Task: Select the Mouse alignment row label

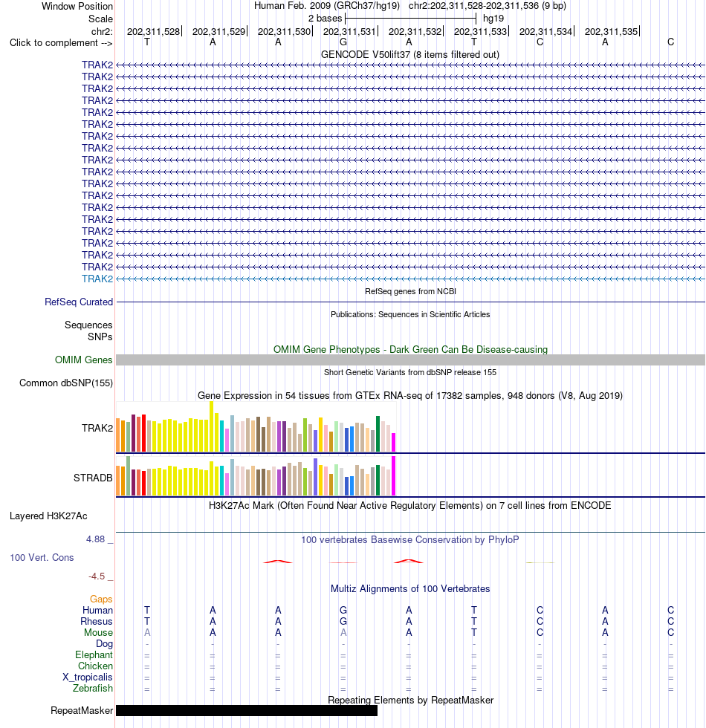Action: pos(98,632)
